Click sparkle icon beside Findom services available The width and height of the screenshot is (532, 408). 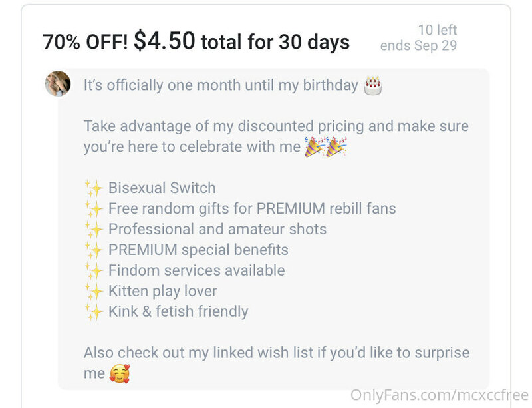click(x=94, y=270)
